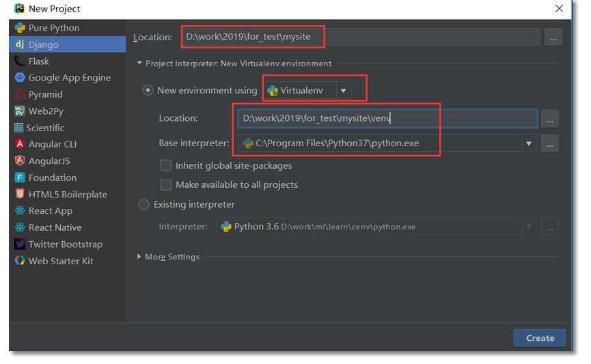The width and height of the screenshot is (591, 364).
Task: Browse for Base interpreter executable
Action: click(x=549, y=143)
